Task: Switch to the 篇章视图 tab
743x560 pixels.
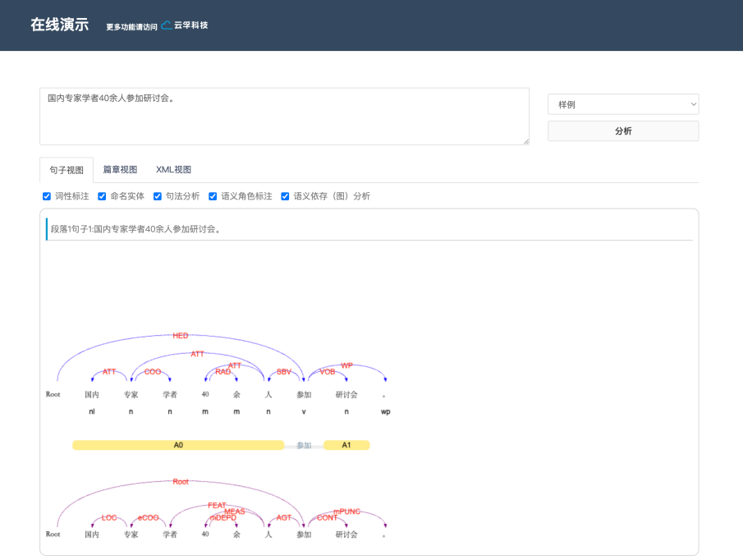Action: 120,170
